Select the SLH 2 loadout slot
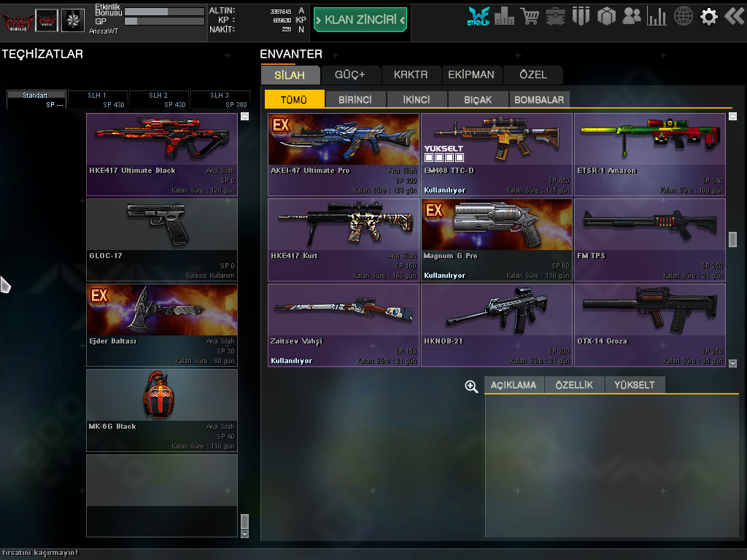The image size is (747, 560). (x=159, y=99)
